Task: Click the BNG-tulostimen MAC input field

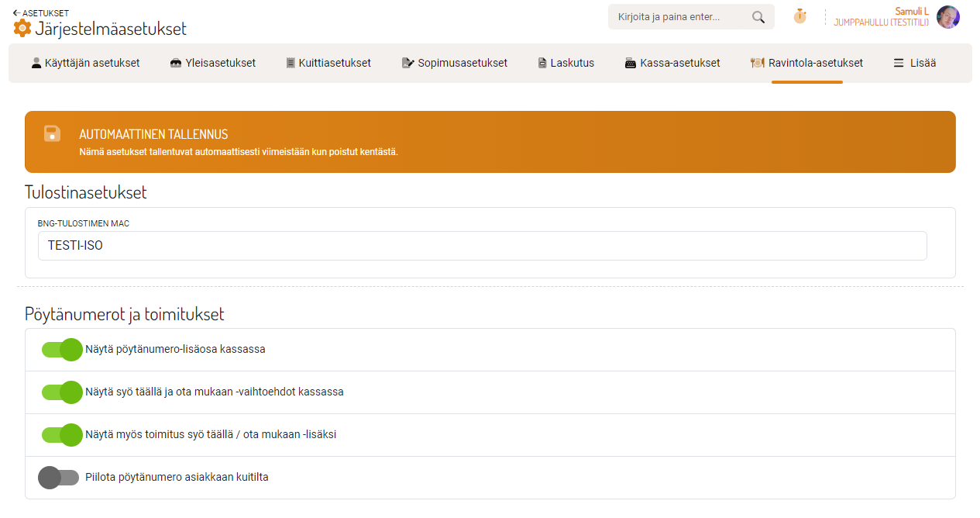Action: tap(482, 246)
